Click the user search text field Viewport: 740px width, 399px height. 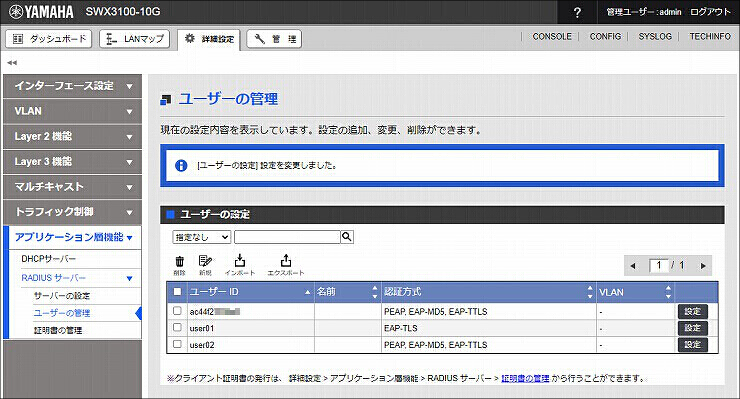point(287,237)
